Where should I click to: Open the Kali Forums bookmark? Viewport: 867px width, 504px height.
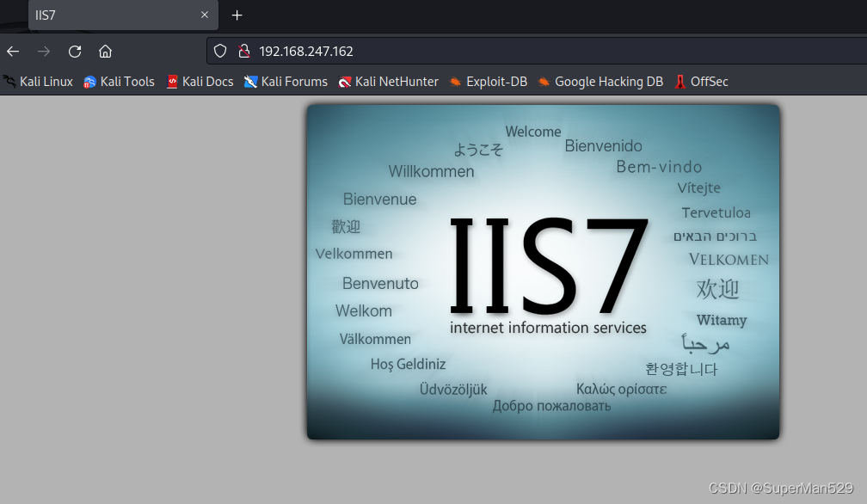point(286,82)
